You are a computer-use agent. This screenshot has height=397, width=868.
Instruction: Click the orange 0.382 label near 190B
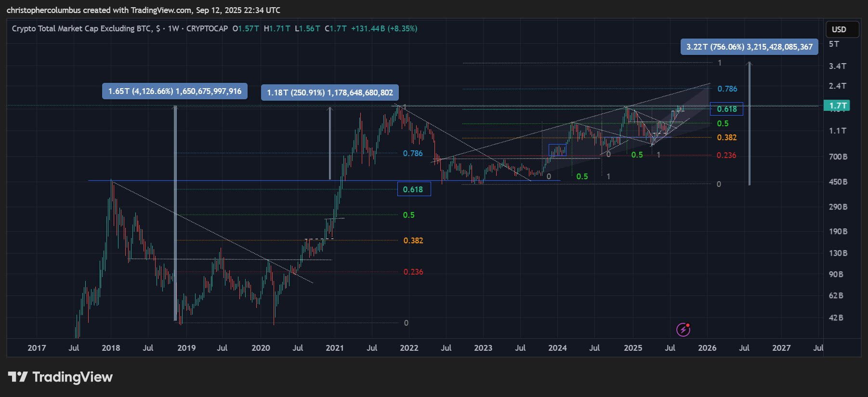(413, 240)
